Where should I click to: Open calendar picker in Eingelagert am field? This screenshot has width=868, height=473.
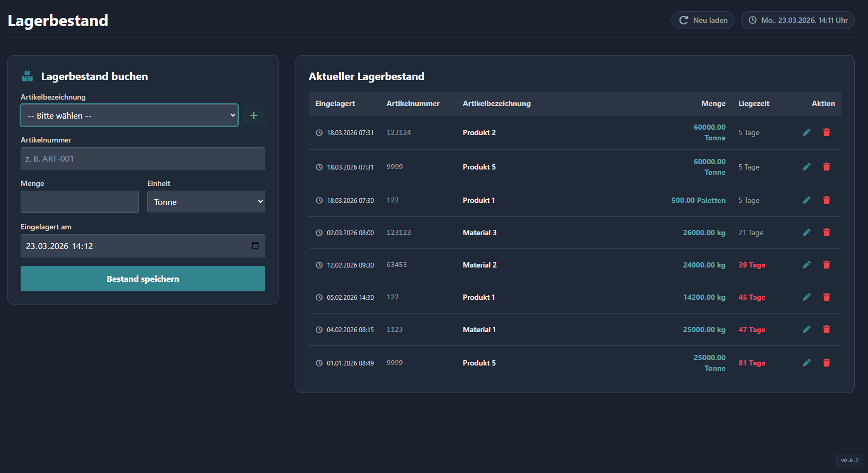[x=255, y=246]
